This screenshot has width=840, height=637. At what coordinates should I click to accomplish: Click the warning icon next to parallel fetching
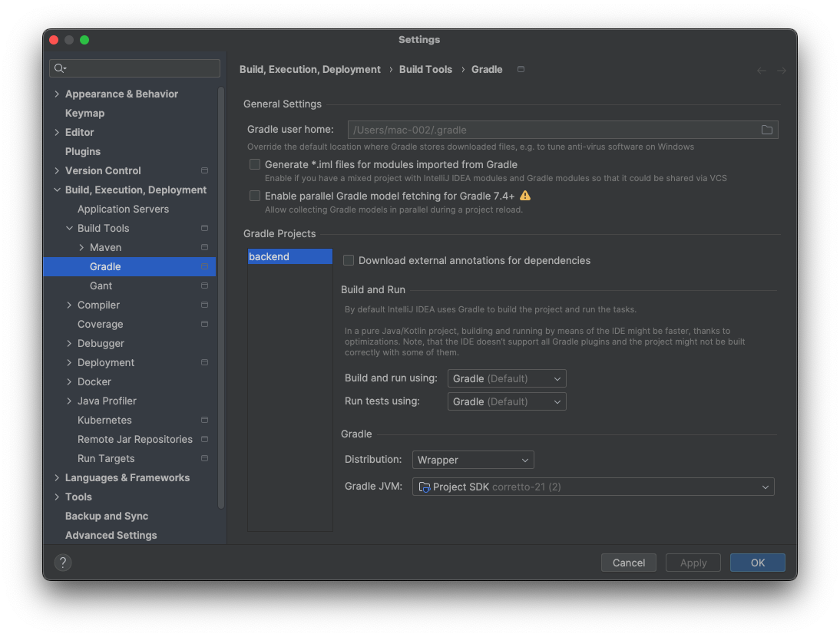[525, 196]
